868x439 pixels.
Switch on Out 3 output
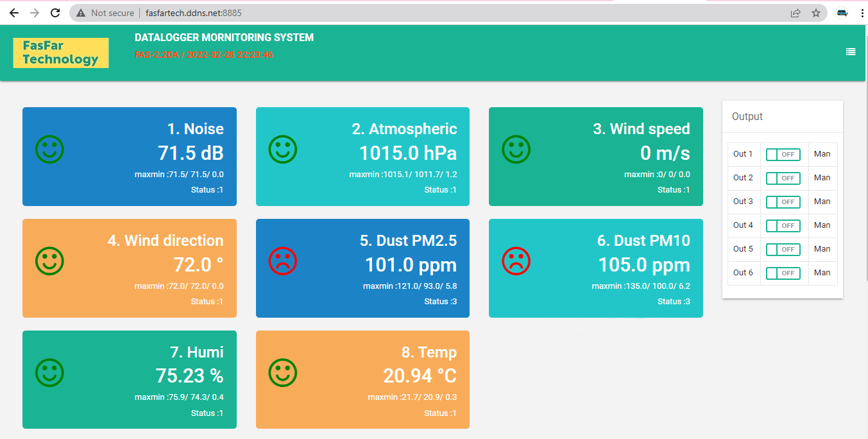pyautogui.click(x=783, y=202)
